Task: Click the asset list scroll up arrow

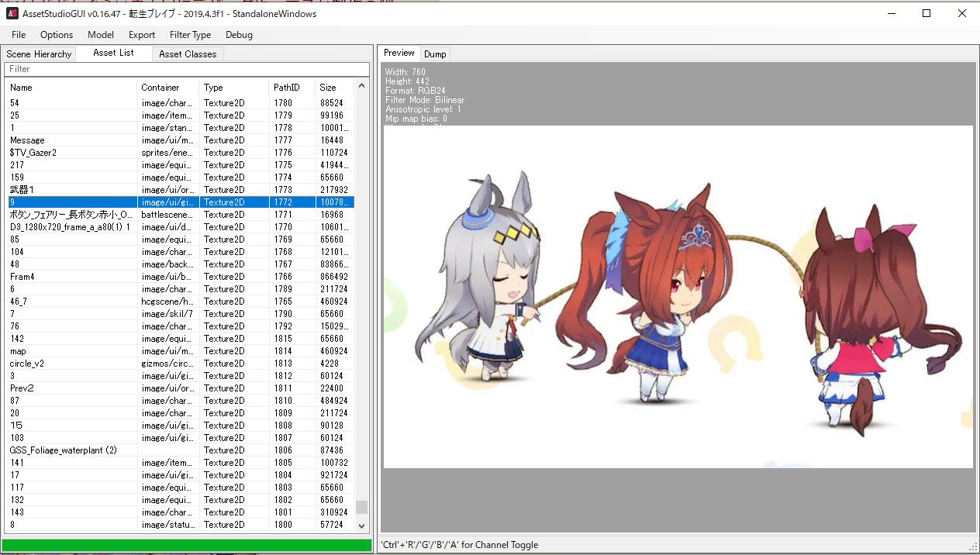Action: pyautogui.click(x=361, y=87)
